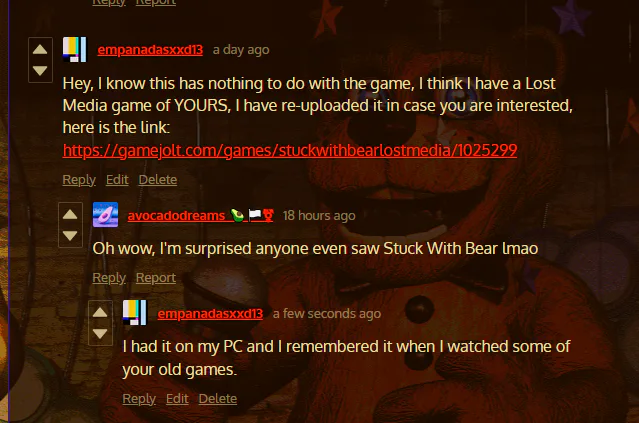Screen dimensions: 639x423
Task: Upvote the first empanadasxxd13 comment
Action: coord(40,50)
